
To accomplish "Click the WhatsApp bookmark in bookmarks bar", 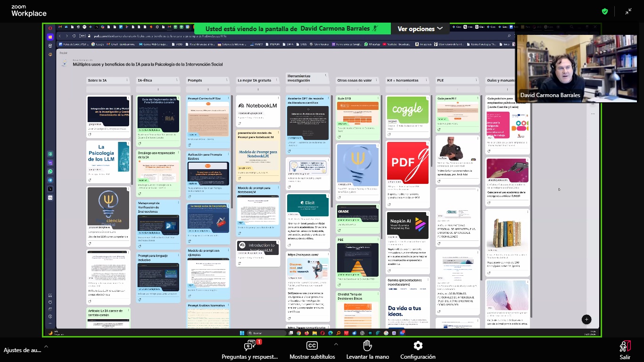I will click(x=372, y=44).
